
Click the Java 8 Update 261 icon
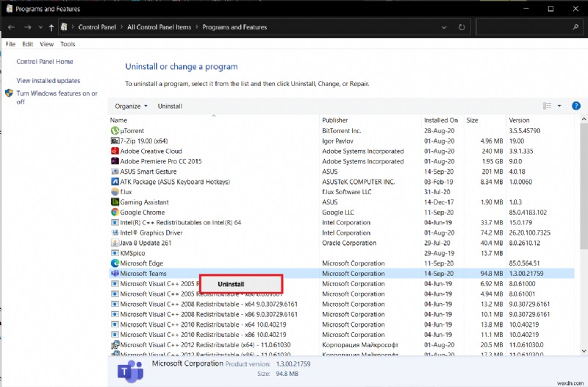click(x=115, y=243)
